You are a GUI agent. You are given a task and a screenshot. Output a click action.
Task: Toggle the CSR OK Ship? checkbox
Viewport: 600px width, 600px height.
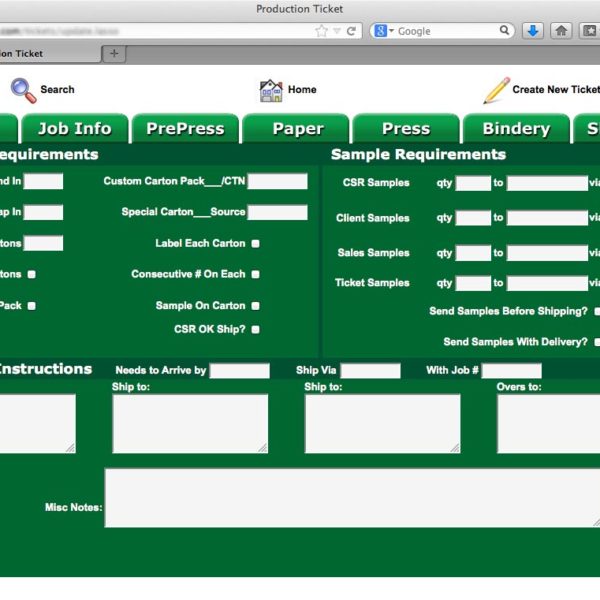(256, 329)
